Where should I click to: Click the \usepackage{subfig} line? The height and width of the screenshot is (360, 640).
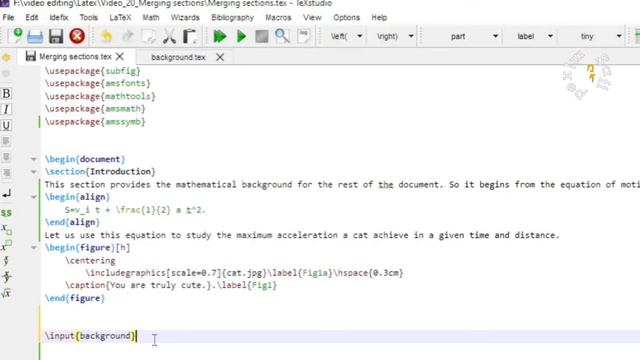point(93,71)
